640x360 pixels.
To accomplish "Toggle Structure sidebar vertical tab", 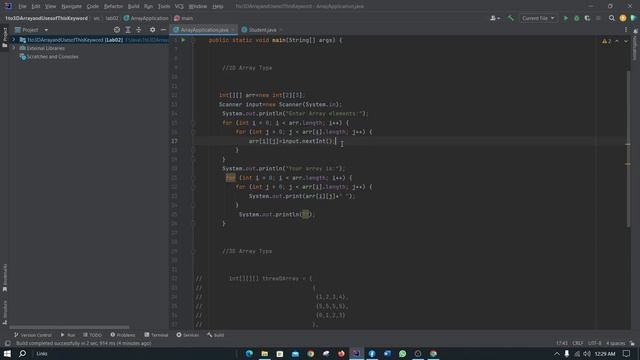I will tap(5, 313).
